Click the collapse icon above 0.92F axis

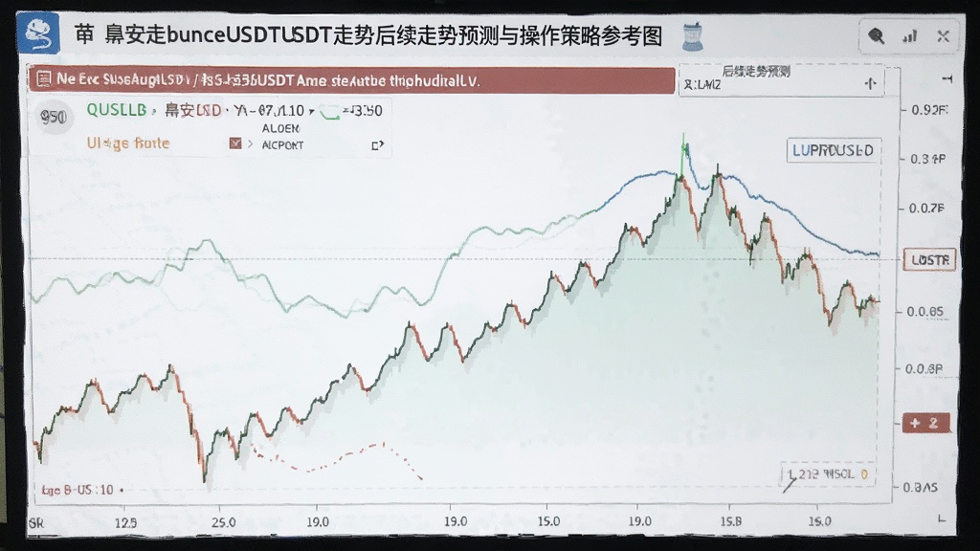947,78
